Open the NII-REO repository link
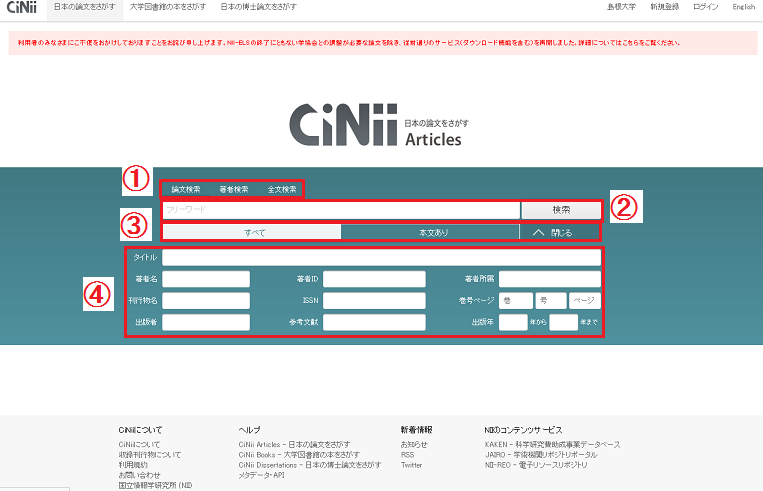Image resolution: width=763 pixels, height=491 pixels. click(x=536, y=465)
